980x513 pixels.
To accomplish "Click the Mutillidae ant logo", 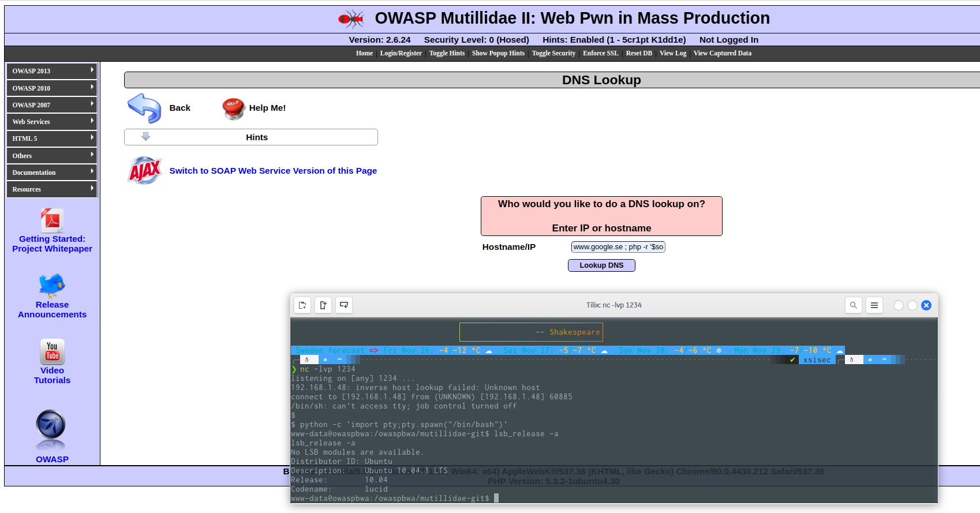I will [351, 19].
